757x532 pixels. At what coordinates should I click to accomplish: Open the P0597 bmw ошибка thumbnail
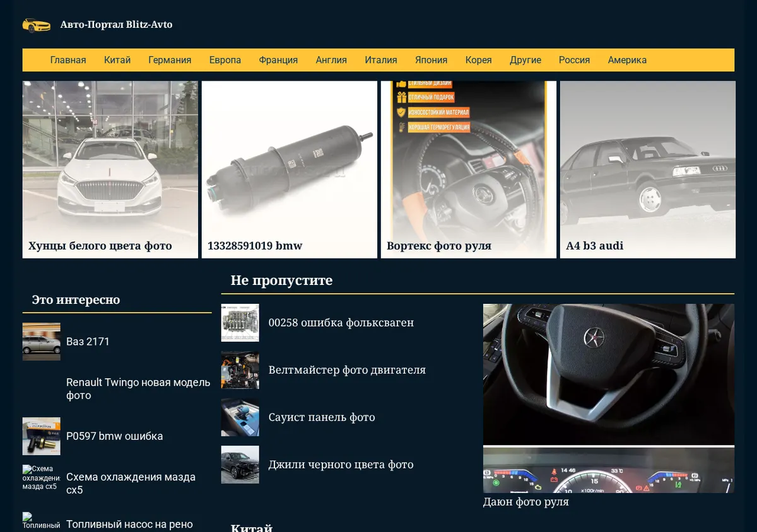pos(42,436)
